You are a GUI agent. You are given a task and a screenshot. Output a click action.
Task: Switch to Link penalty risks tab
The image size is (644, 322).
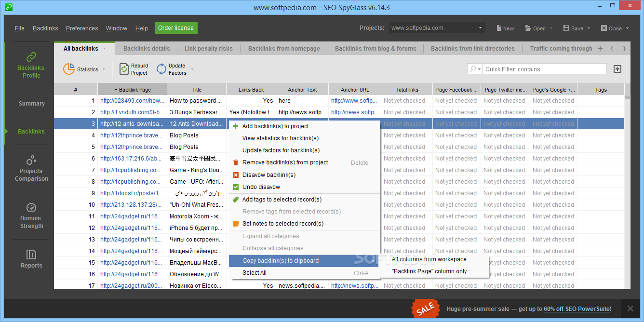[x=208, y=49]
